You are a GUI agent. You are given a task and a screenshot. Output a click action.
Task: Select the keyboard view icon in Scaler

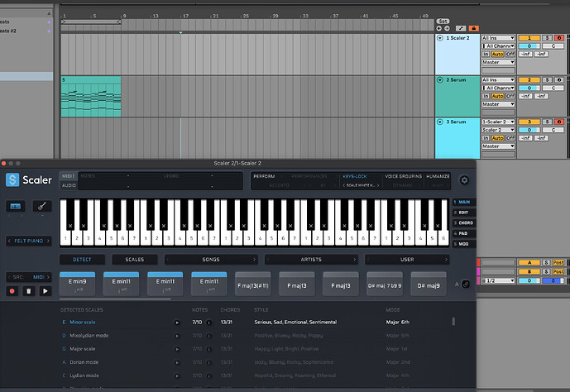point(15,207)
